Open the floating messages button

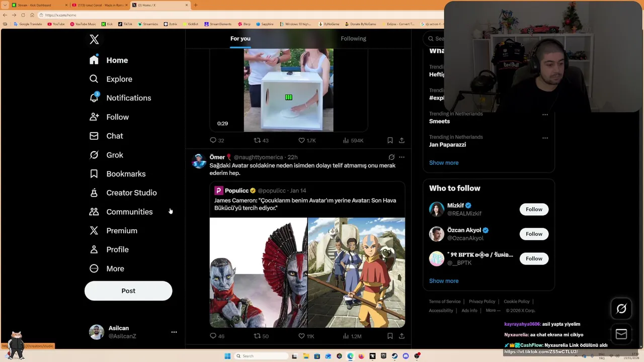click(621, 334)
